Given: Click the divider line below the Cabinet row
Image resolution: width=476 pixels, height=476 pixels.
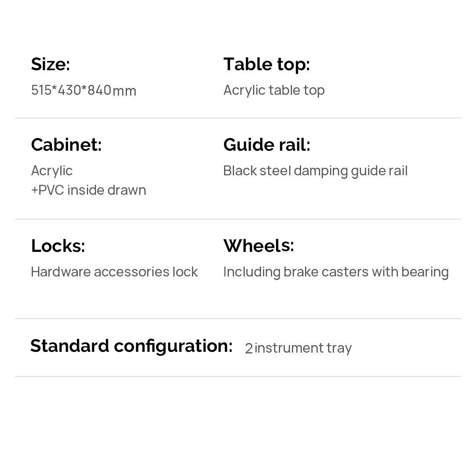Looking at the screenshot, I should click(238, 219).
